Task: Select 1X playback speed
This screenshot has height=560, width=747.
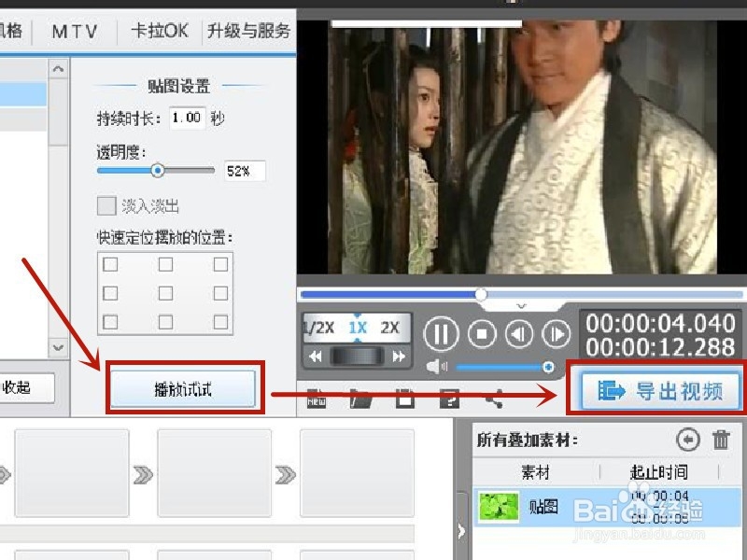Action: coord(358,328)
